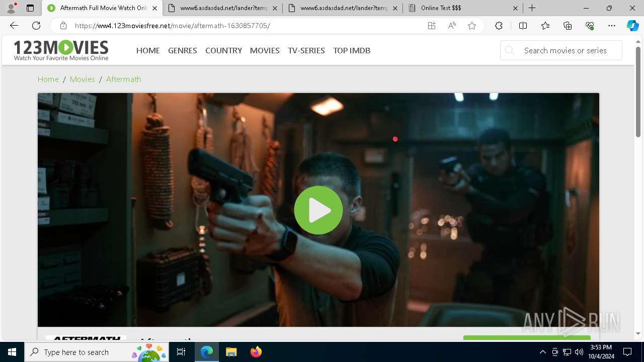Open the Extensions menu
The image size is (644, 362).
point(499,26)
